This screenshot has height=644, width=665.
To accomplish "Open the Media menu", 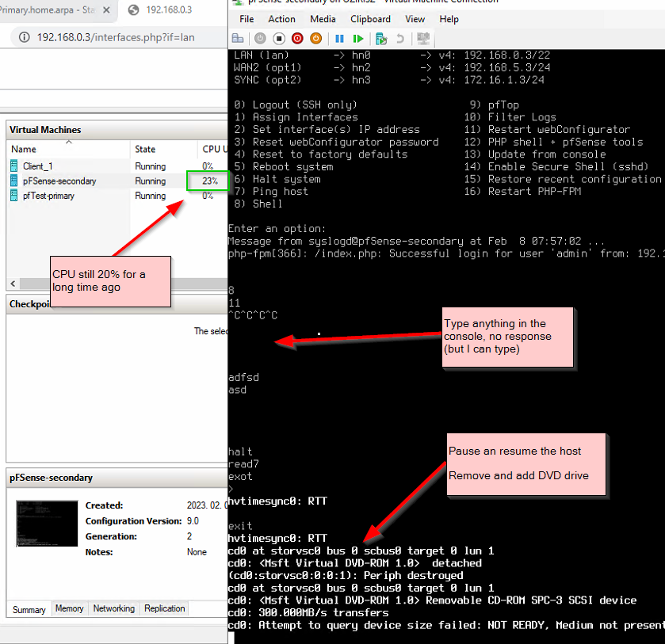I will click(x=323, y=19).
